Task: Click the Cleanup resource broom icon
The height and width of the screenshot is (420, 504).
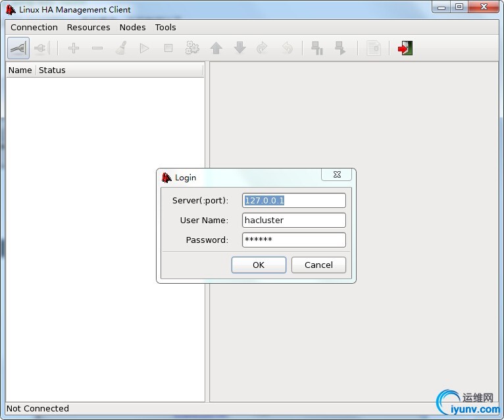Action: click(121, 48)
